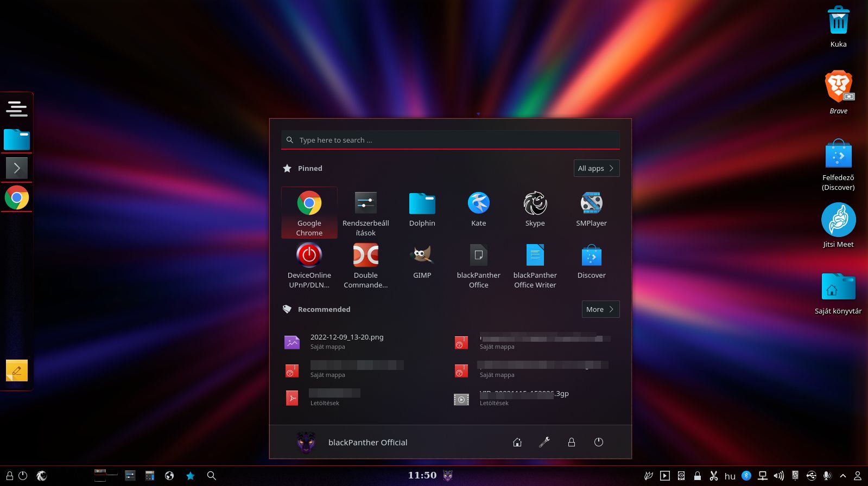Click the blackPanther Official user avatar

[x=306, y=442]
